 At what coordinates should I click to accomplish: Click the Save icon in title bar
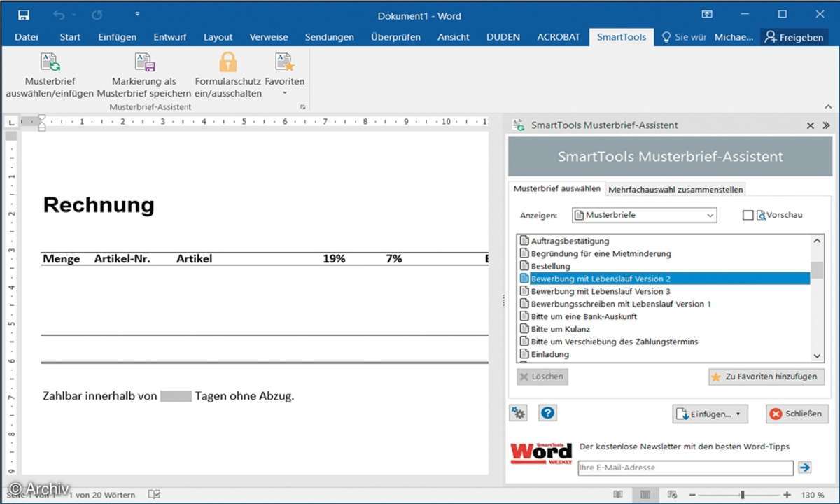tap(24, 15)
